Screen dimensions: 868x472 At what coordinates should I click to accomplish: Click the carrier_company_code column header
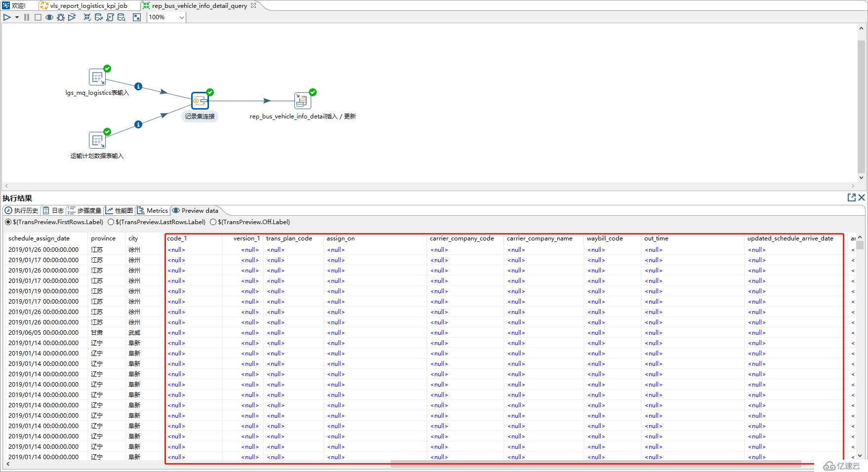point(462,238)
